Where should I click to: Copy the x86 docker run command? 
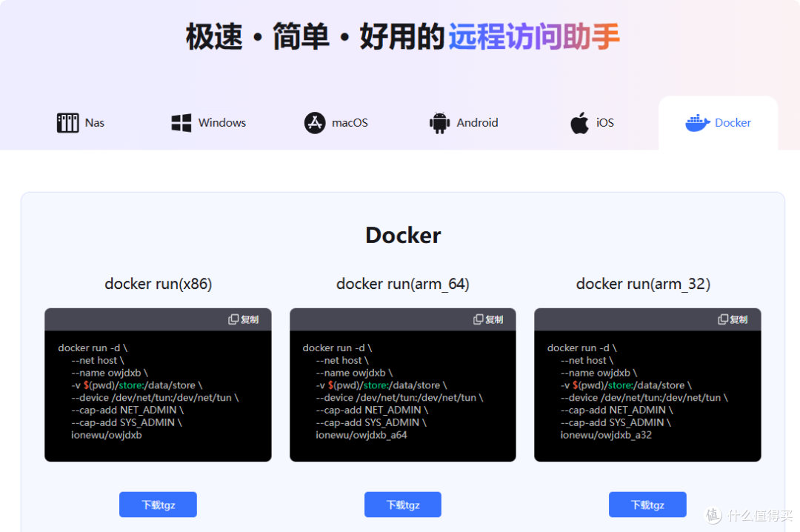244,319
